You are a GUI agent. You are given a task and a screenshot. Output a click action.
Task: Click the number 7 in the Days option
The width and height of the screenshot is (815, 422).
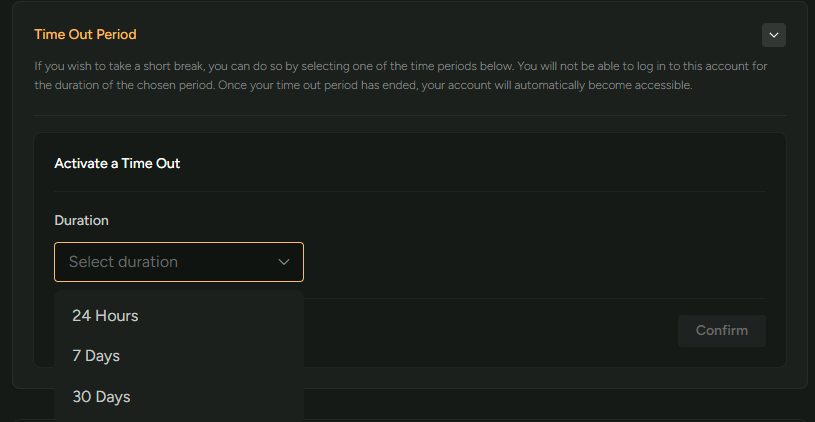point(76,356)
